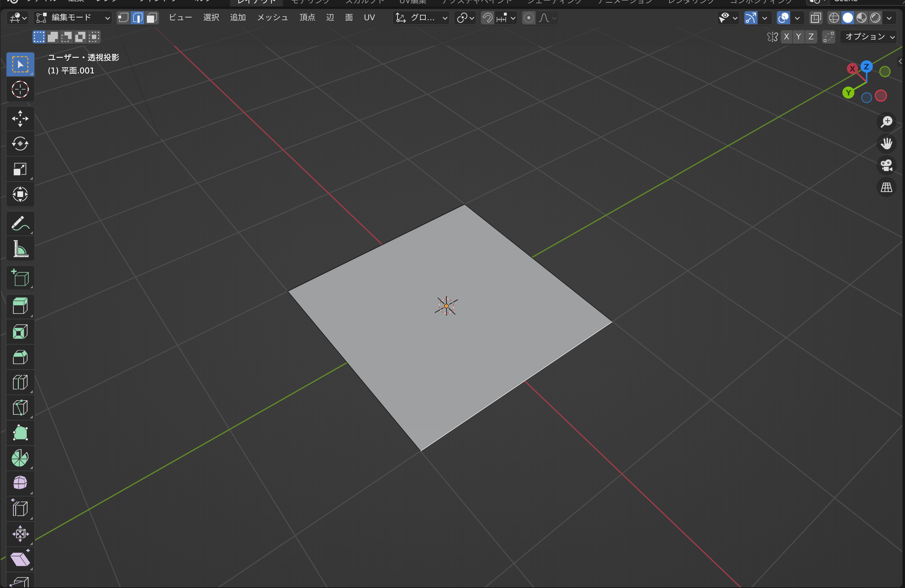Open snapping options dropdown

[506, 17]
